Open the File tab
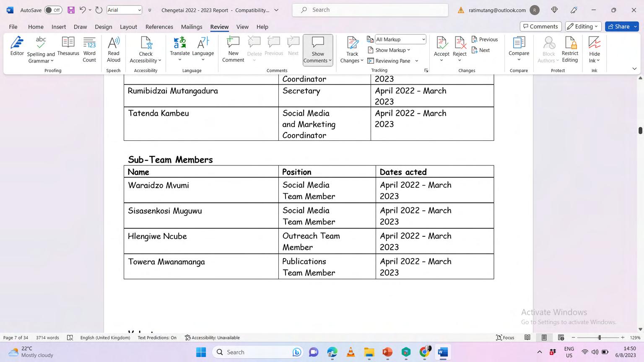This screenshot has width=644, height=362. coord(13,27)
